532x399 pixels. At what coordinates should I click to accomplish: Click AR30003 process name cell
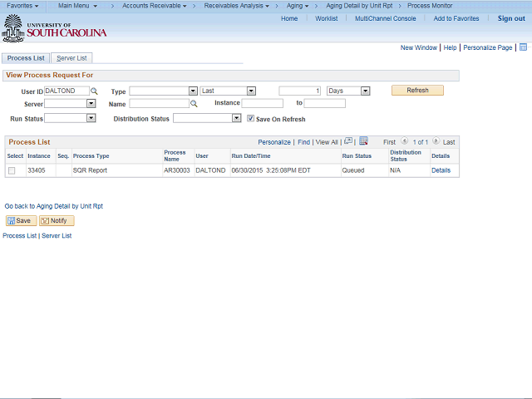(177, 170)
